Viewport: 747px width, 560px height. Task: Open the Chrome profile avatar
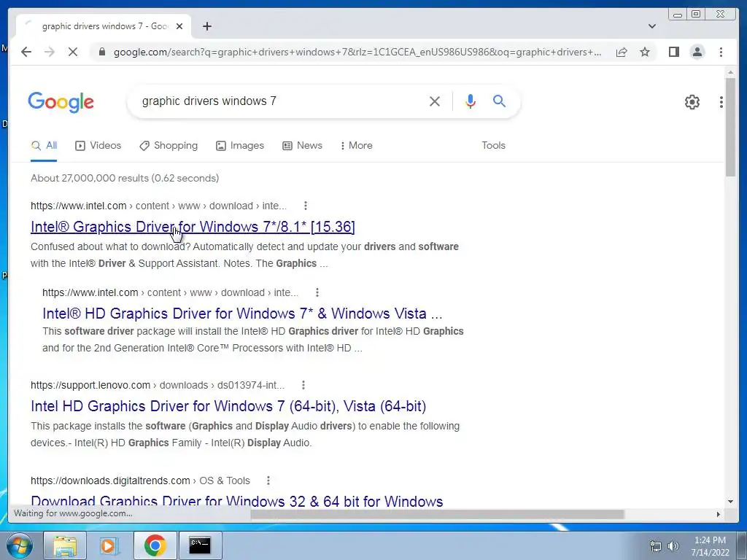697,52
